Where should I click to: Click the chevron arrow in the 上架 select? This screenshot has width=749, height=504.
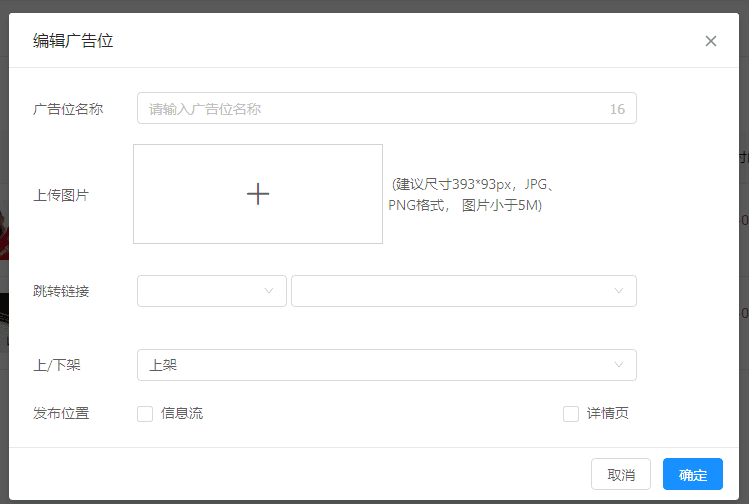pos(619,365)
